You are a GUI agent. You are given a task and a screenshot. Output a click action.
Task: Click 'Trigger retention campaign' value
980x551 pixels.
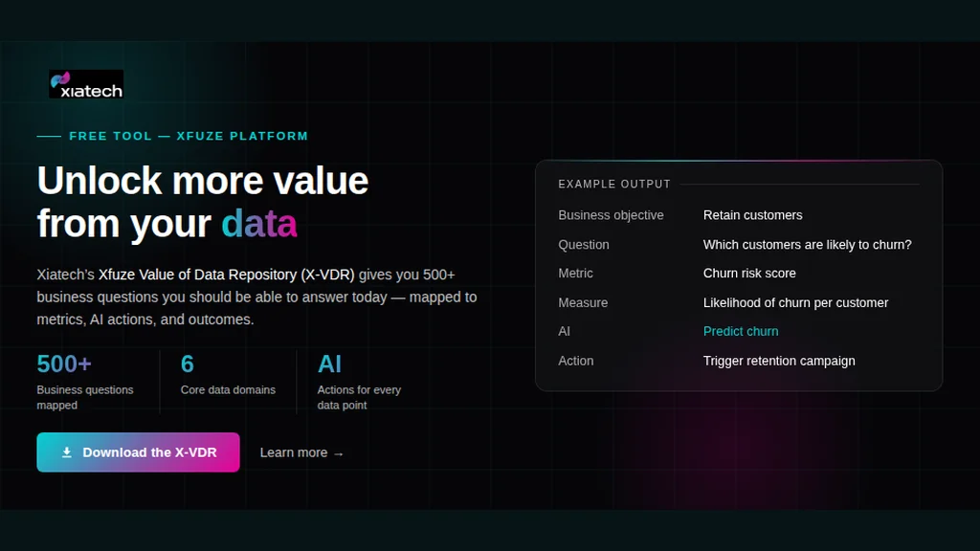tap(779, 361)
